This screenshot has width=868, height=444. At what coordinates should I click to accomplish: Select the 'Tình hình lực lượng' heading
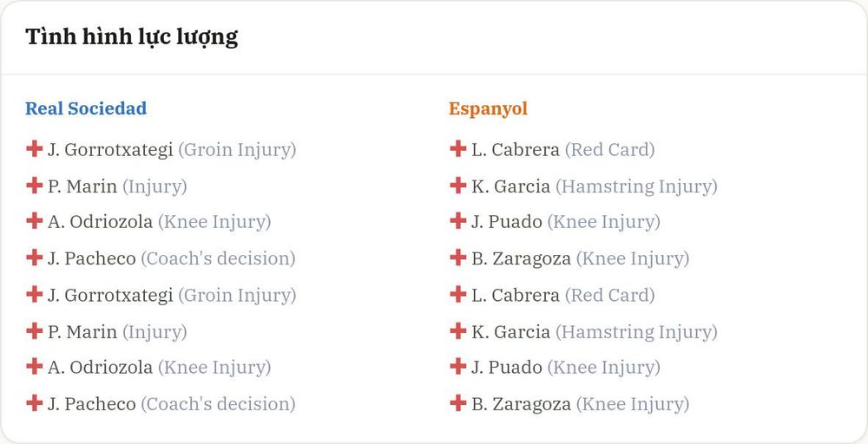pos(132,37)
